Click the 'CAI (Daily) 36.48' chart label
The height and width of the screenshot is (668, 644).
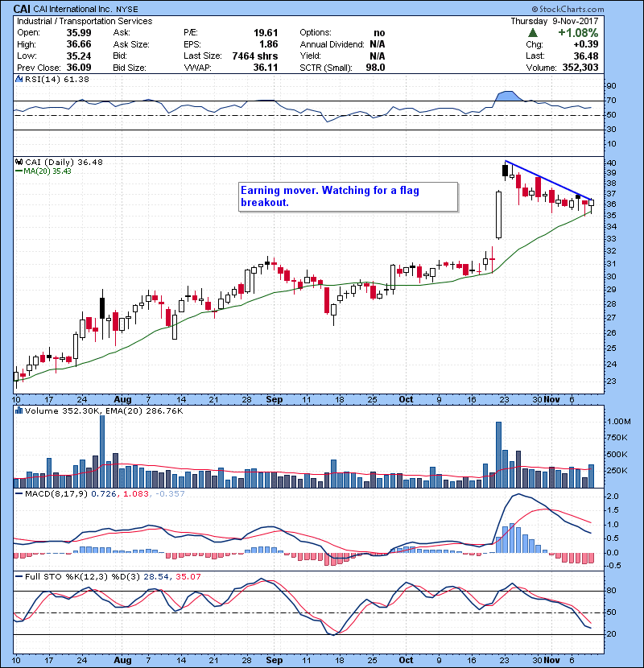[64, 162]
